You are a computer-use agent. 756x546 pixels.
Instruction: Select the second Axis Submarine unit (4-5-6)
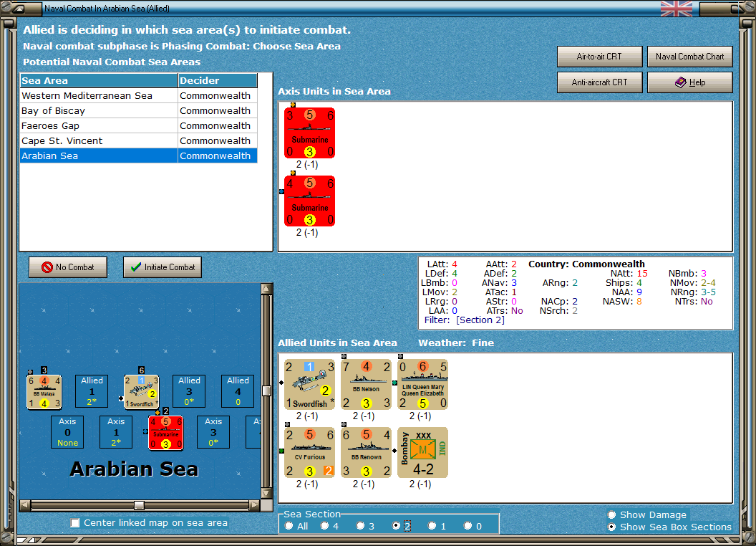(x=309, y=201)
